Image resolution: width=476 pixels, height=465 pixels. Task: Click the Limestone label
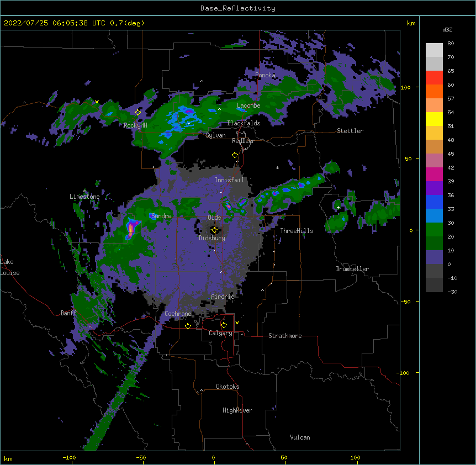(84, 197)
